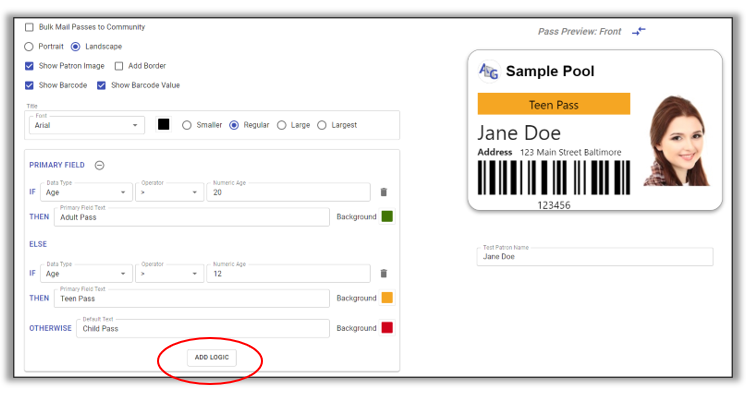Viewport: 746px width, 395px height.
Task: Click the Teen Pass primary field text
Action: click(x=192, y=298)
